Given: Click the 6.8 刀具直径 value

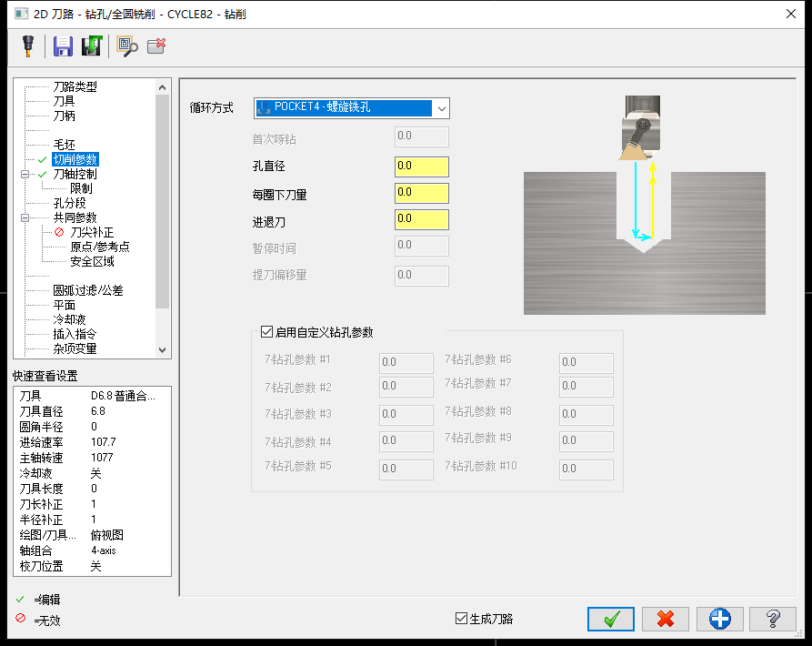Looking at the screenshot, I should (98, 411).
